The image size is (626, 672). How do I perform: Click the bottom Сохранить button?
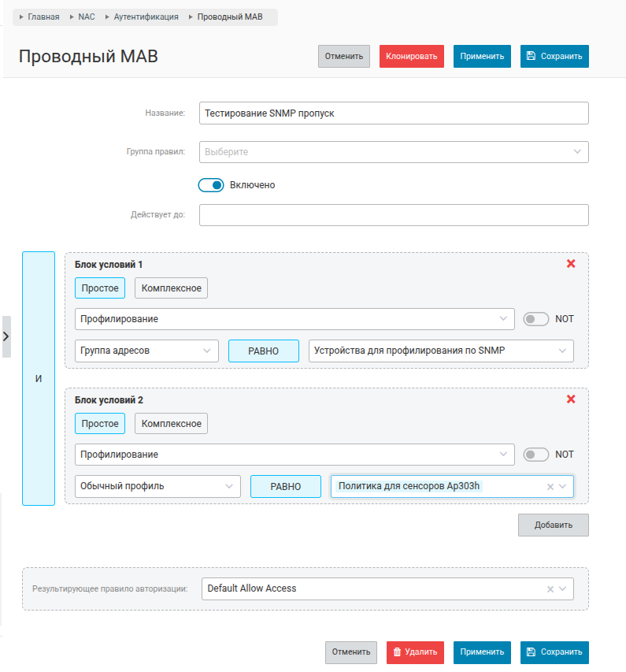[554, 652]
